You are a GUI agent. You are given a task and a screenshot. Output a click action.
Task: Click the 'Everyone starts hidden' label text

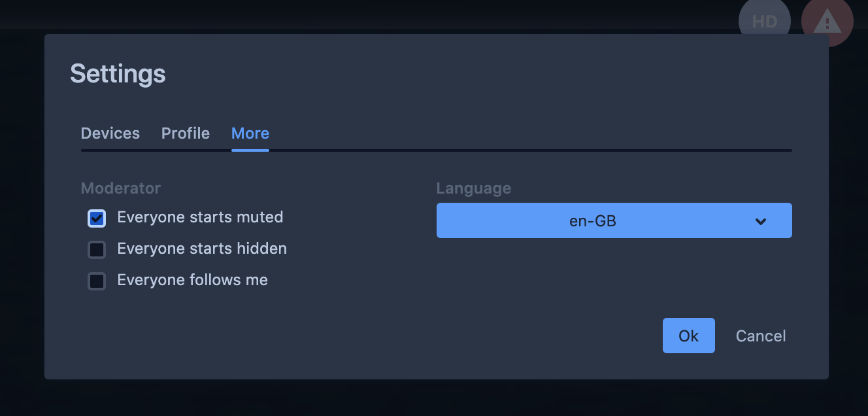pos(202,249)
